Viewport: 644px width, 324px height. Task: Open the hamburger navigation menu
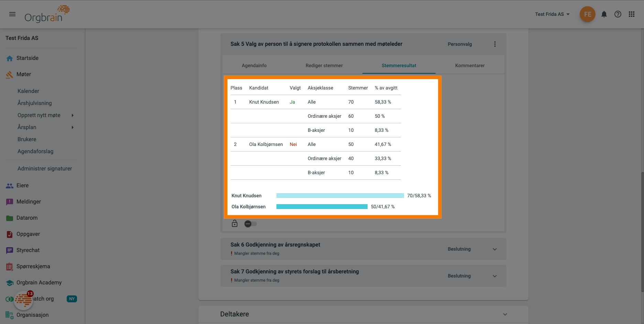[12, 14]
